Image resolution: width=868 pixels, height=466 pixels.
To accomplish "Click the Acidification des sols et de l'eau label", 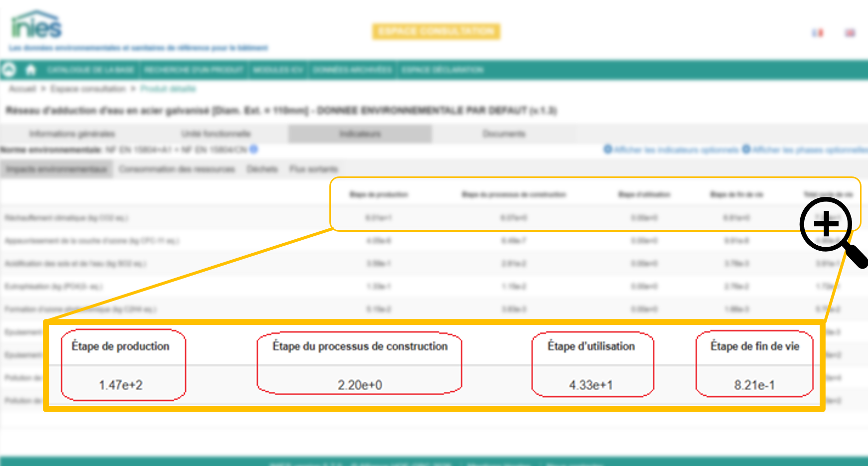I will [75, 264].
